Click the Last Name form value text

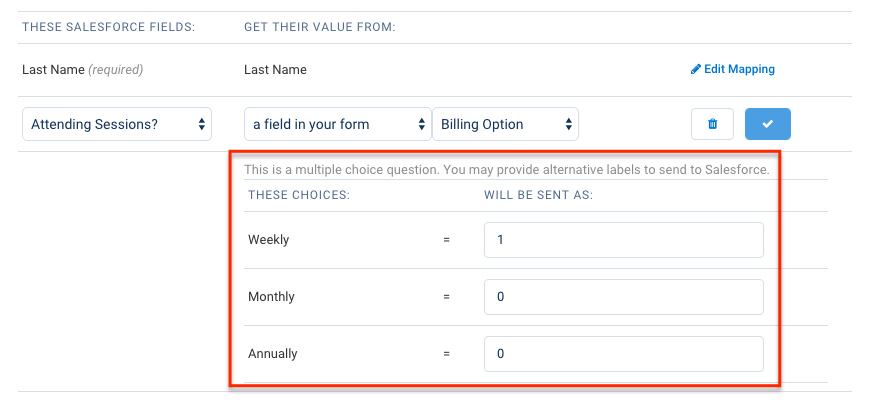coord(275,70)
